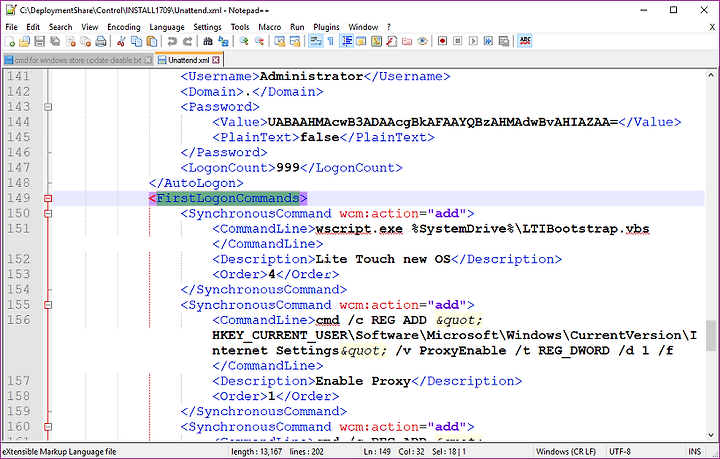The height and width of the screenshot is (459, 720).
Task: Open the Plugins menu
Action: tap(326, 27)
